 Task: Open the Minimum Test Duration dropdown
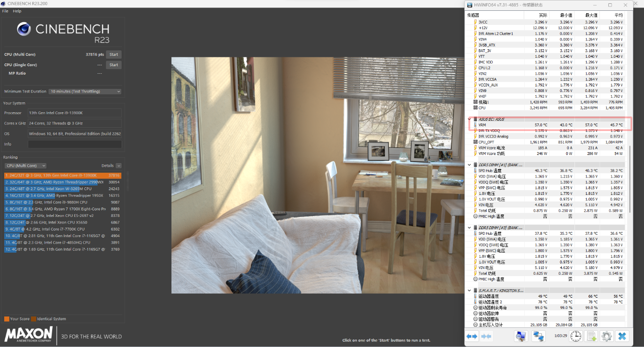tap(85, 92)
